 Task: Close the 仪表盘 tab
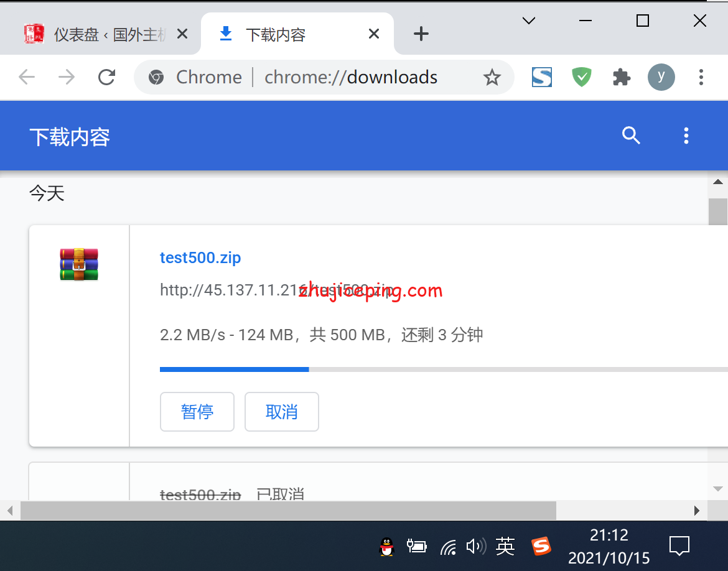tap(182, 34)
